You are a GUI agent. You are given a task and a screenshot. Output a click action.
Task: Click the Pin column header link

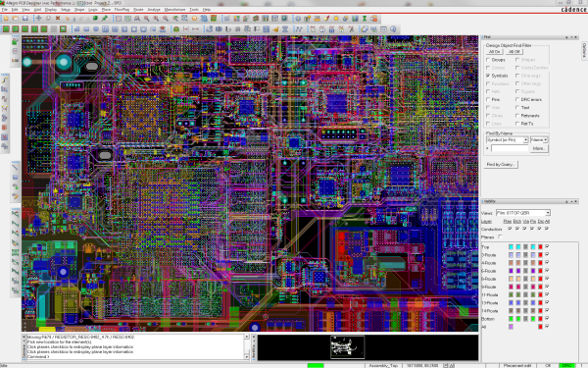533,221
